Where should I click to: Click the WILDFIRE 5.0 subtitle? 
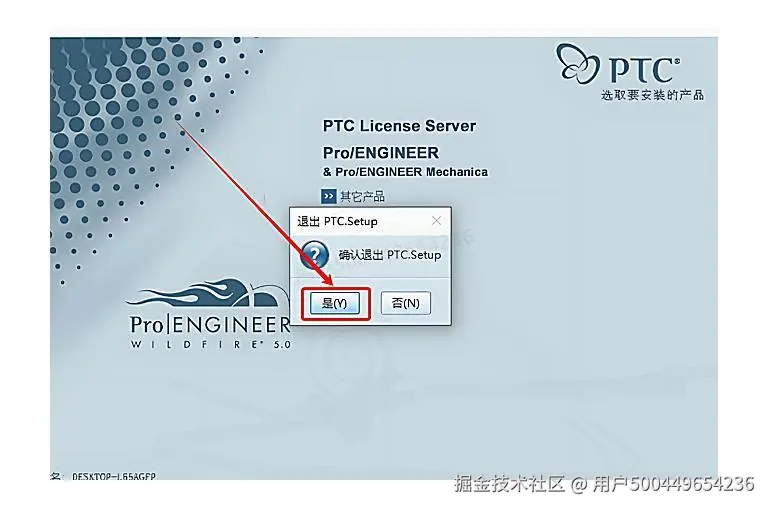(x=211, y=344)
